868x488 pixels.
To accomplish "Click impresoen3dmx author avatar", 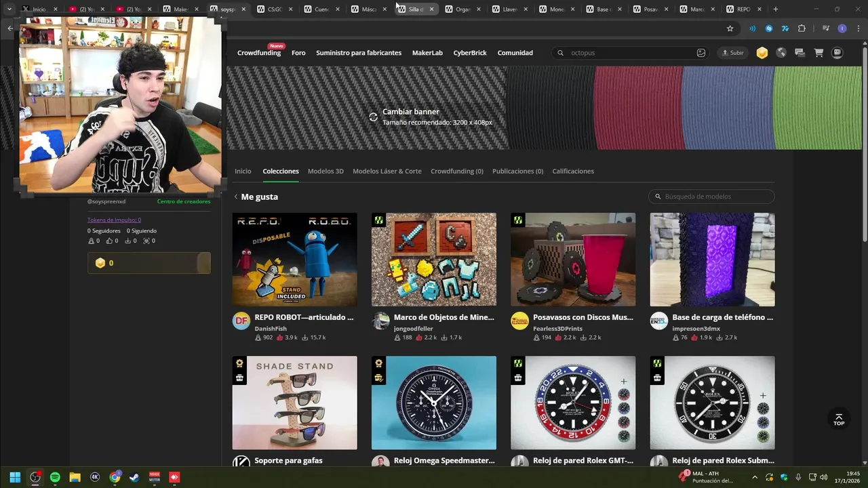I will (658, 321).
